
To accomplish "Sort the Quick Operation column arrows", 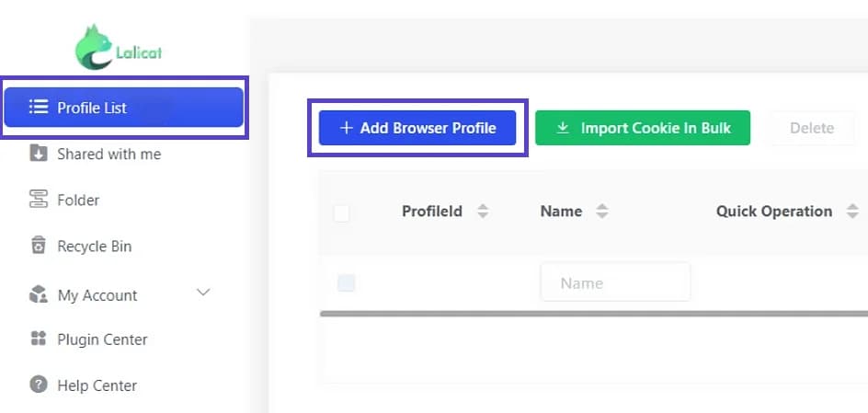I will (852, 212).
